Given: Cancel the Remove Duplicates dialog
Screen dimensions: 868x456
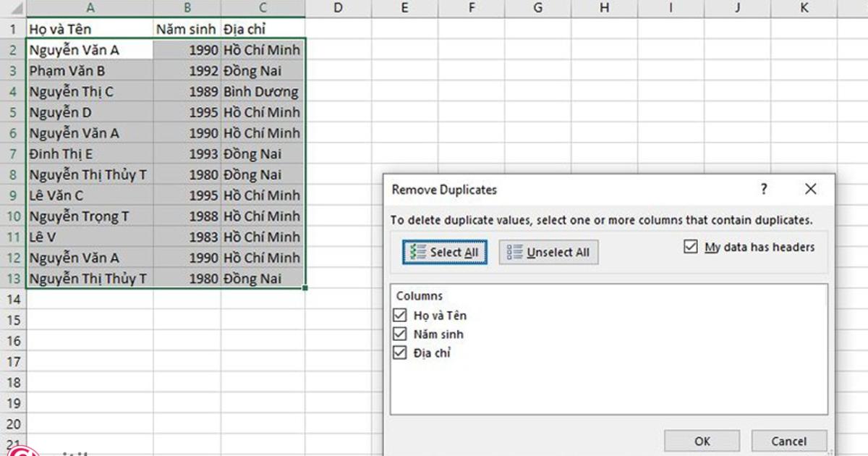Looking at the screenshot, I should coord(788,441).
